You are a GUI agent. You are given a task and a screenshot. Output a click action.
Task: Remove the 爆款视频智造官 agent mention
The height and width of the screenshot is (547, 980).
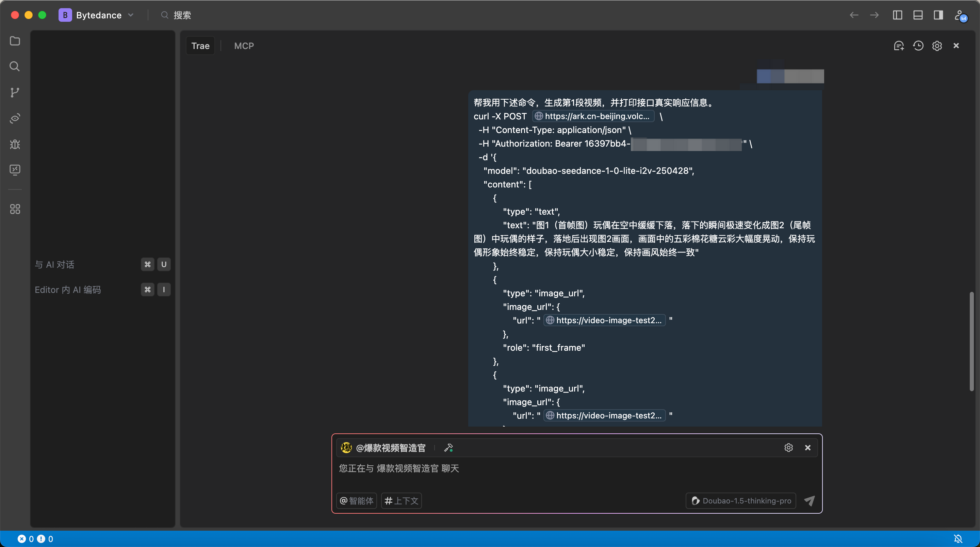tap(808, 447)
